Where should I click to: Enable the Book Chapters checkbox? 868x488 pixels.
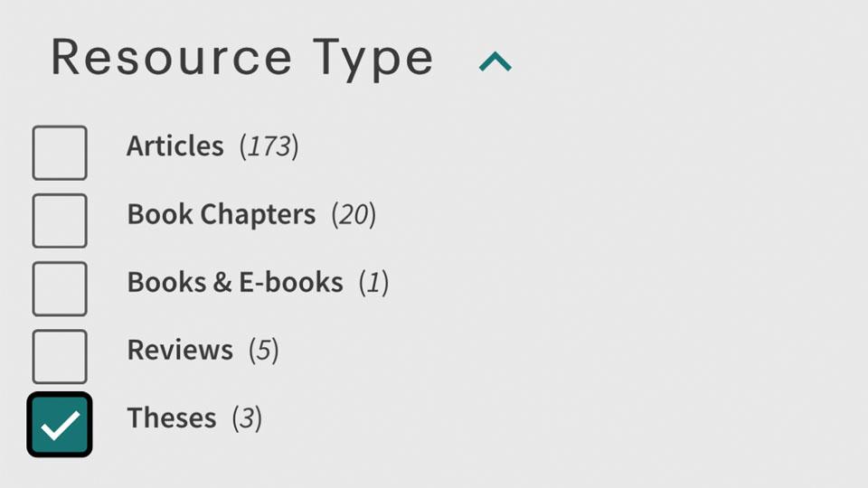[x=60, y=221]
